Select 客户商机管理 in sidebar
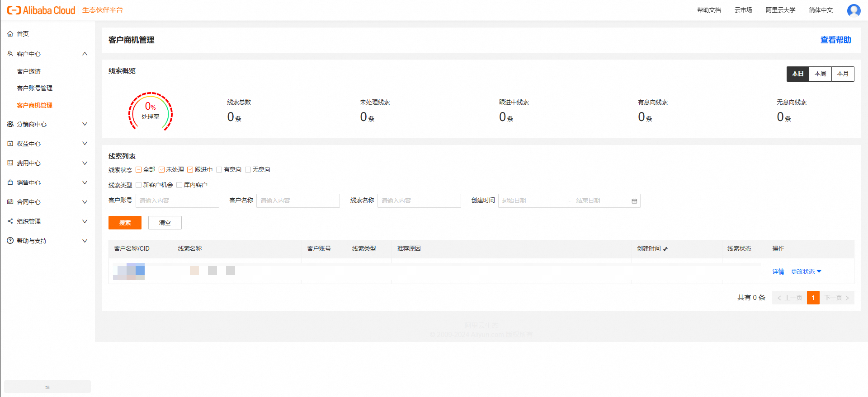The width and height of the screenshot is (868, 397). (35, 105)
